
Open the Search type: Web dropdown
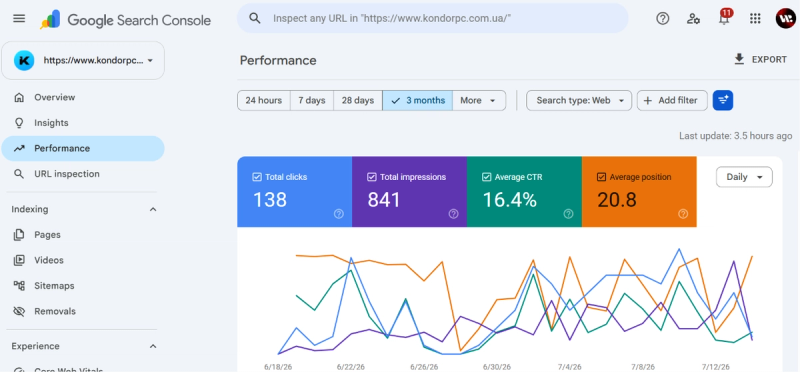[x=579, y=101]
